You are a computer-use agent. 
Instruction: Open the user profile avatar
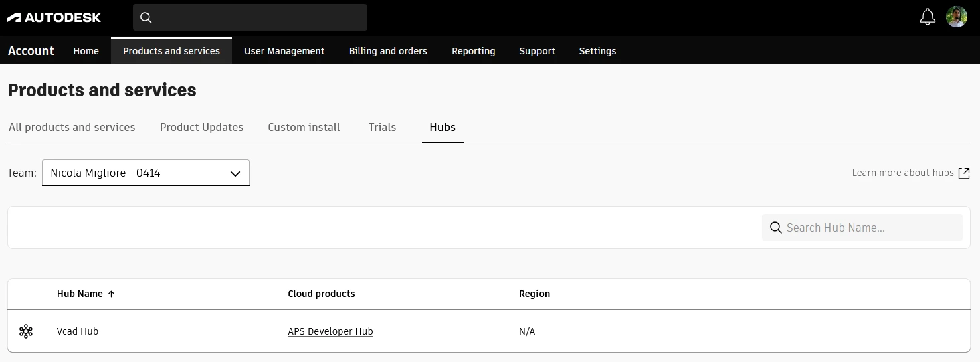coord(956,17)
